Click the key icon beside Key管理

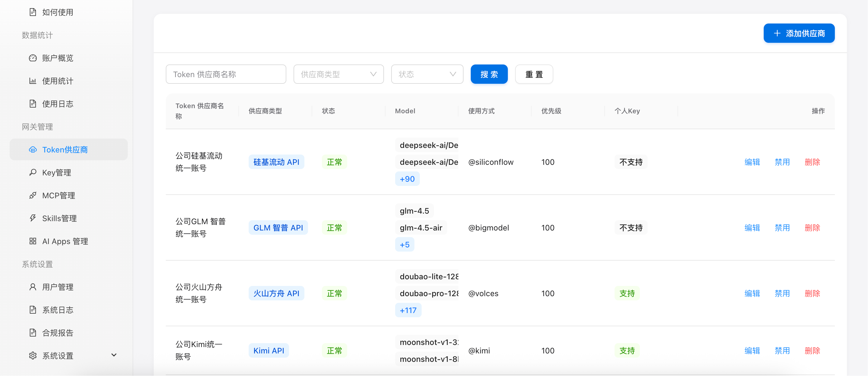point(33,173)
